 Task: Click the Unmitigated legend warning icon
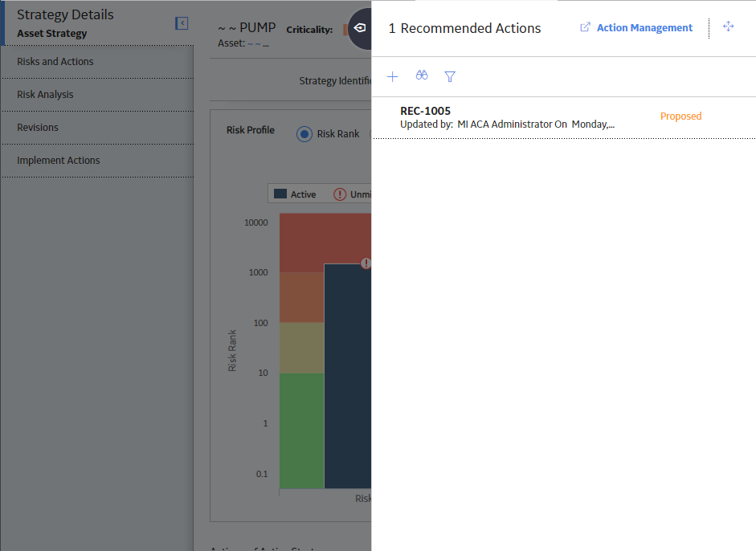pos(340,194)
